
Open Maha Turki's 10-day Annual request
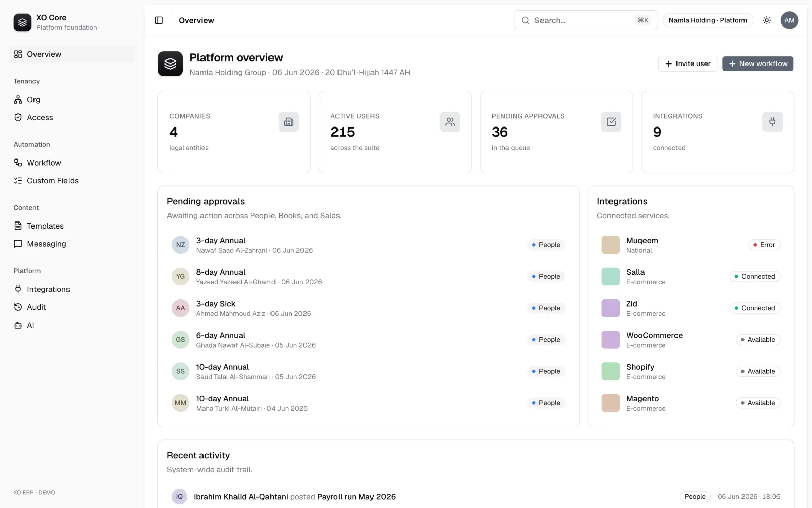[x=368, y=403]
